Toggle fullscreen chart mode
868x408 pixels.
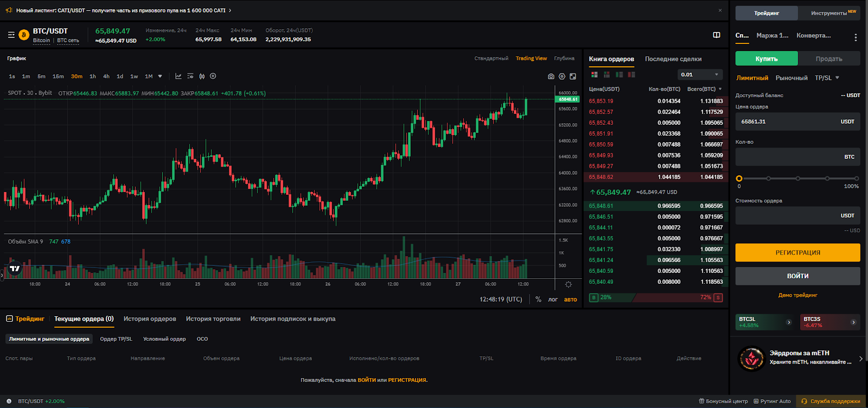573,76
